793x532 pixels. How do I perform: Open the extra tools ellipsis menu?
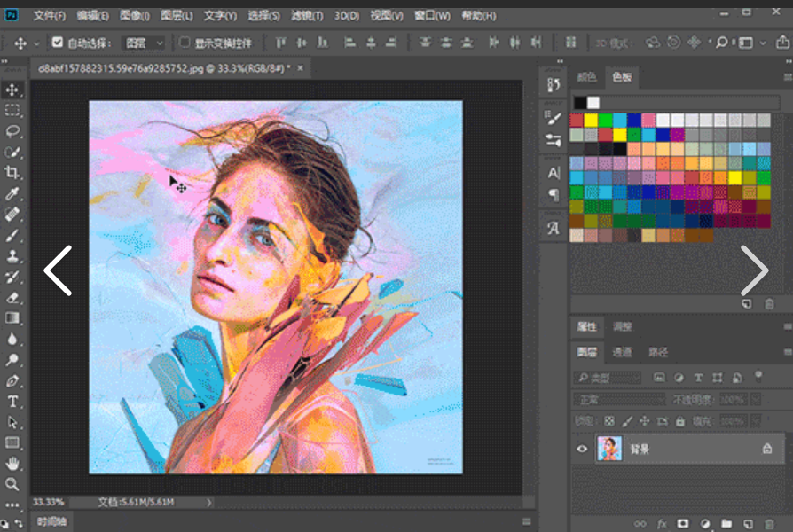tap(12, 505)
